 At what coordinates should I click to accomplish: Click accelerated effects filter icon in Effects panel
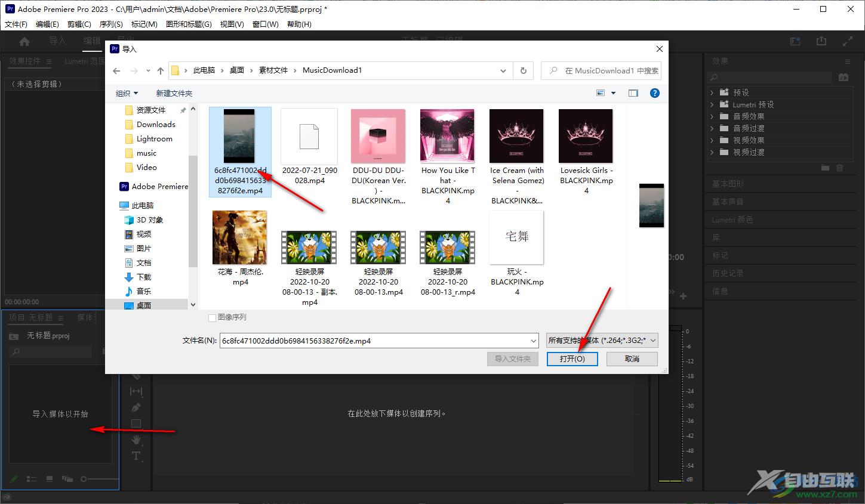pos(843,78)
